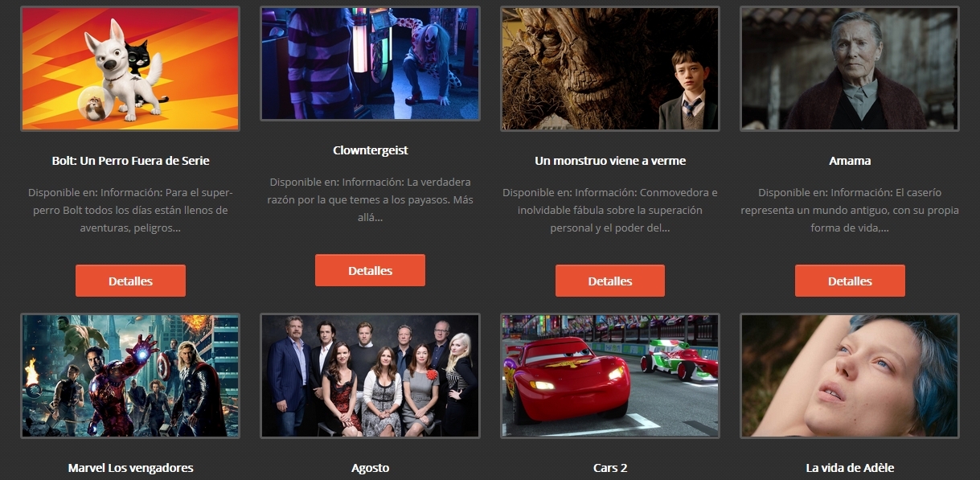Open Un monstruo viene a verme title link

point(610,161)
